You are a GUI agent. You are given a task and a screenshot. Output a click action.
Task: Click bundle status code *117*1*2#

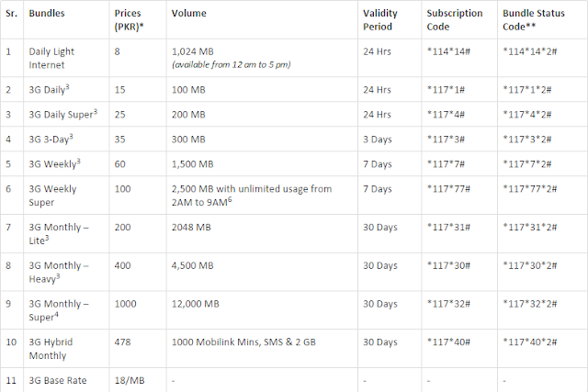[x=526, y=90]
